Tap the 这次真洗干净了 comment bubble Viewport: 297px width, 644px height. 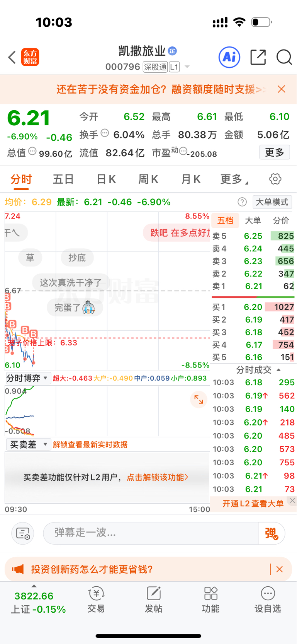pyautogui.click(x=71, y=283)
